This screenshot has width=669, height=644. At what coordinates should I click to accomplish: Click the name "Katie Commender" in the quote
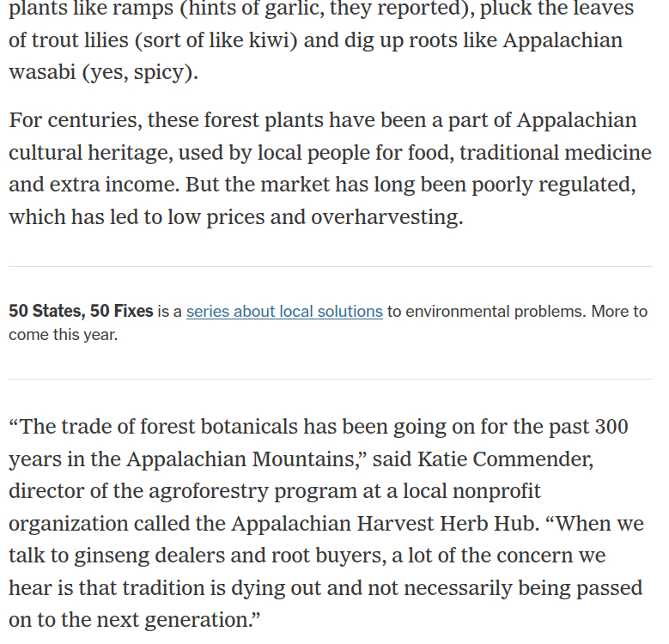point(504,459)
